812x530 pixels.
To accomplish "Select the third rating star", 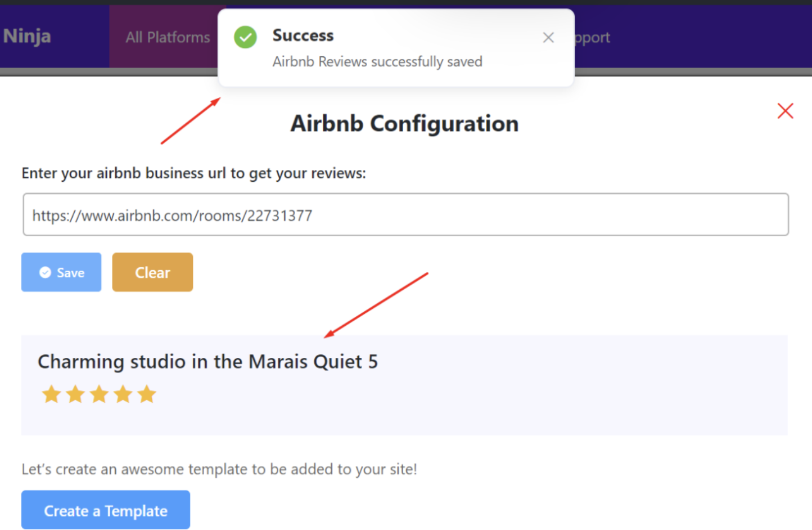I will tap(100, 394).
